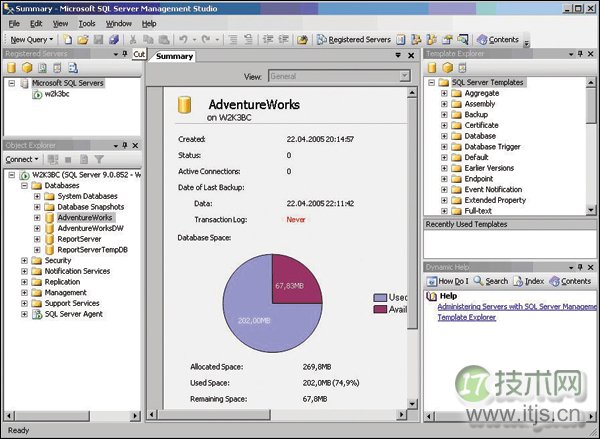The height and width of the screenshot is (439, 600).
Task: Click Summary pane vertical scrollbar down arrow
Action: pos(412,403)
